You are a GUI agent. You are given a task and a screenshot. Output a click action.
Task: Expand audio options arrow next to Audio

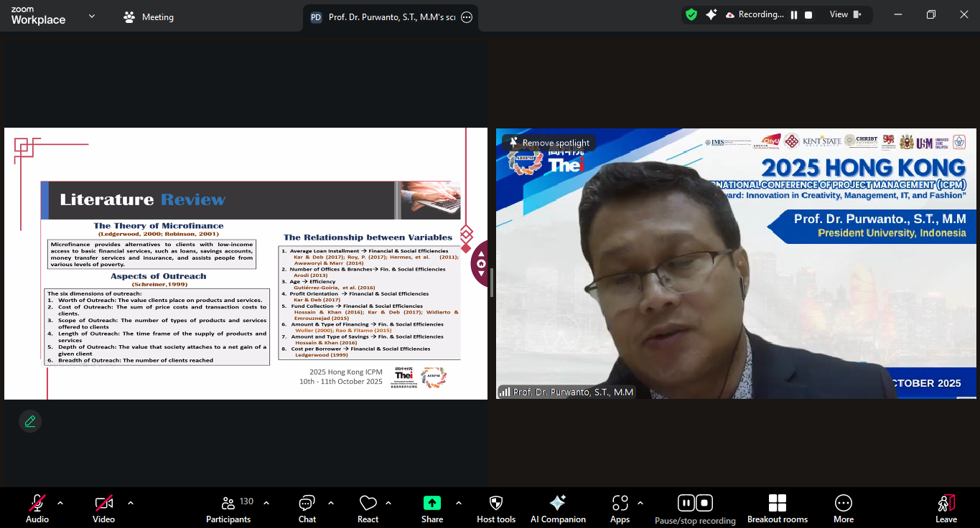[x=60, y=503]
